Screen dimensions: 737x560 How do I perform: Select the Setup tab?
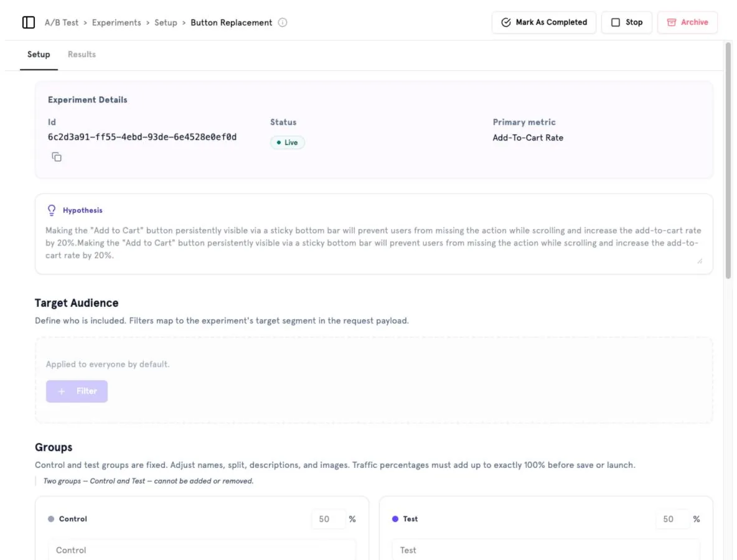[39, 55]
